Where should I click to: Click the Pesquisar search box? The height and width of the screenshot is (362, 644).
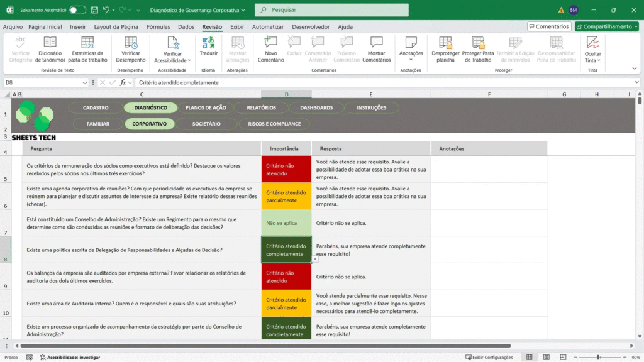click(x=331, y=10)
